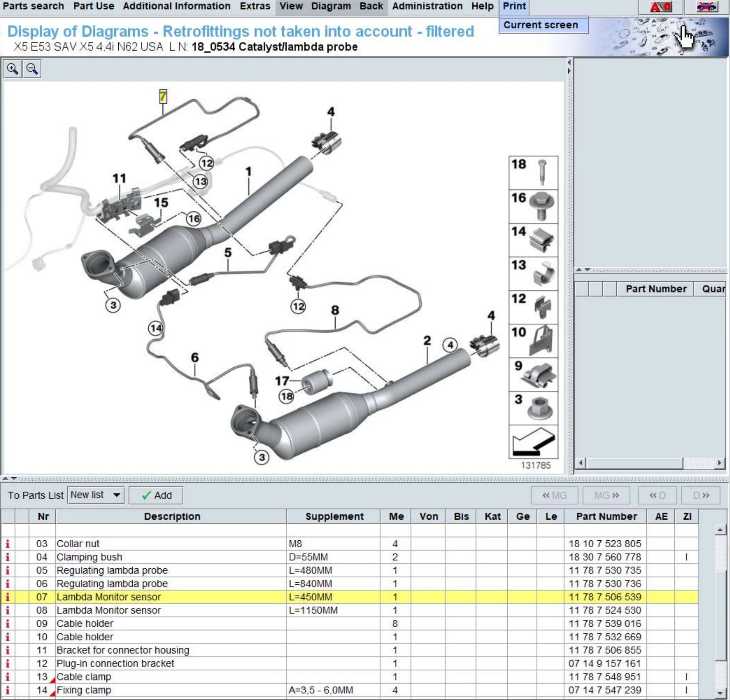Click the Description column header
730x700 pixels.
click(x=171, y=516)
